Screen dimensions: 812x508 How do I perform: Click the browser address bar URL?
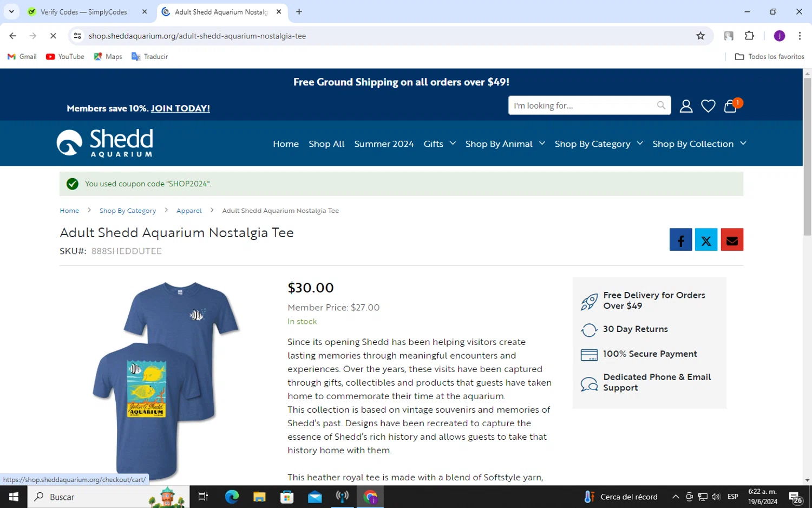point(197,36)
